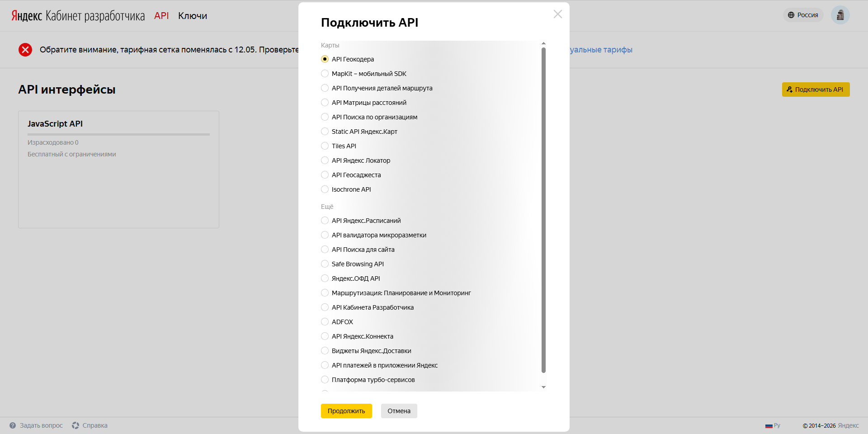Click the dialog list scrollbar thumb
The image size is (868, 434).
click(x=543, y=210)
